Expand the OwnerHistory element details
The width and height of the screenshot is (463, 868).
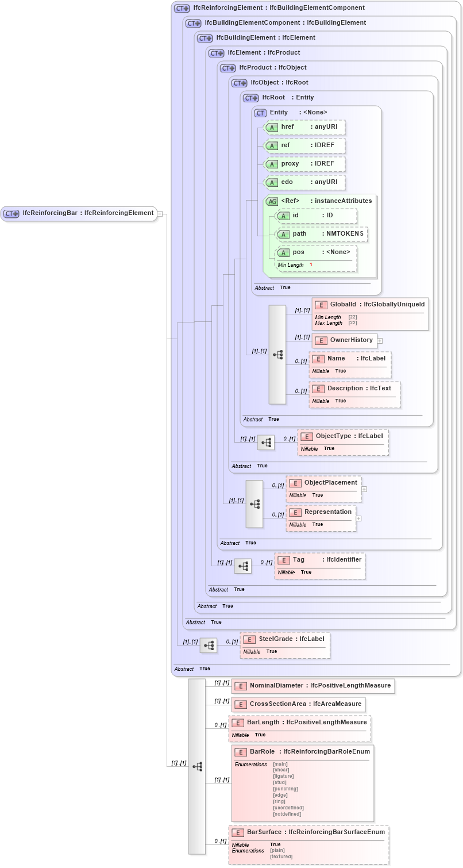click(x=380, y=340)
